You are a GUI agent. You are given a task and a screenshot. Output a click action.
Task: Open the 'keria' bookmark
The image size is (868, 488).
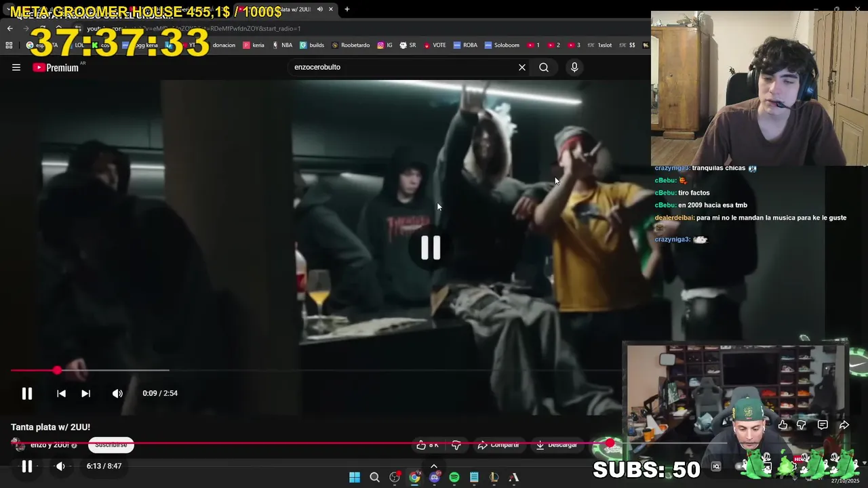(x=254, y=45)
